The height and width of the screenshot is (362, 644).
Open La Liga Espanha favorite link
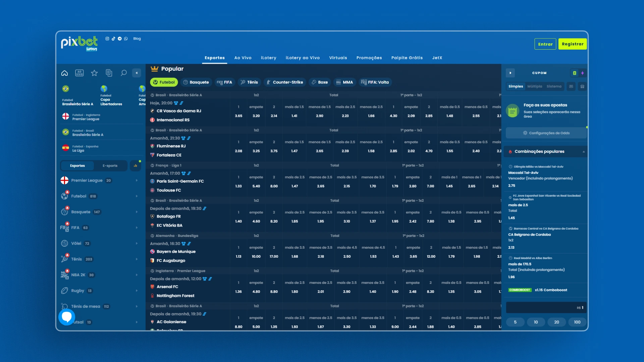point(102,148)
